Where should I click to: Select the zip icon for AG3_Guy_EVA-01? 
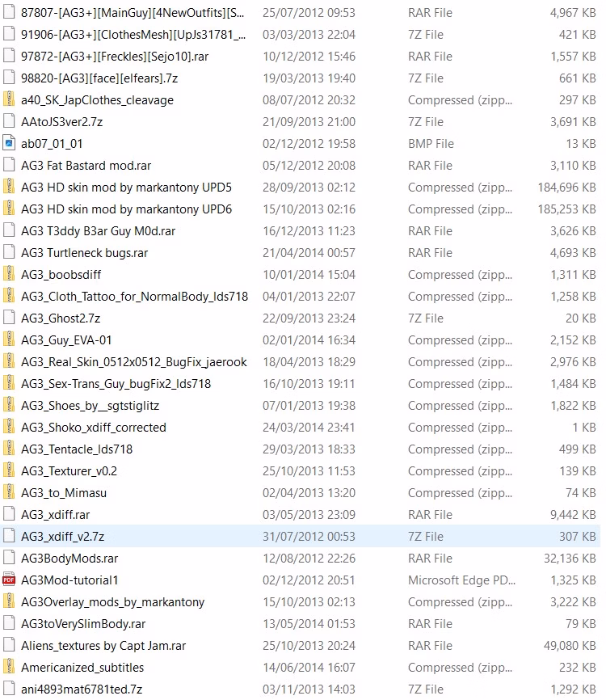[x=10, y=340]
